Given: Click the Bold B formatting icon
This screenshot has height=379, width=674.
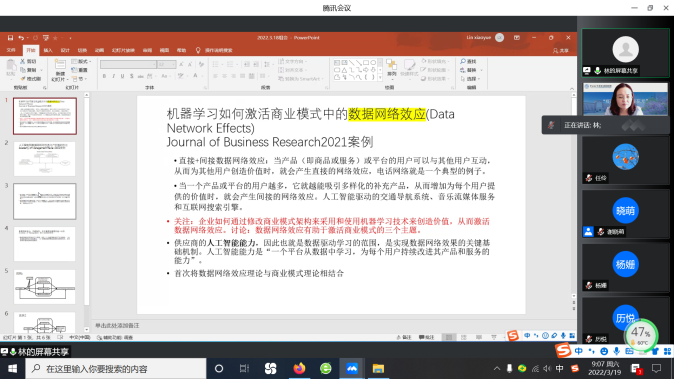Looking at the screenshot, I should [x=104, y=76].
